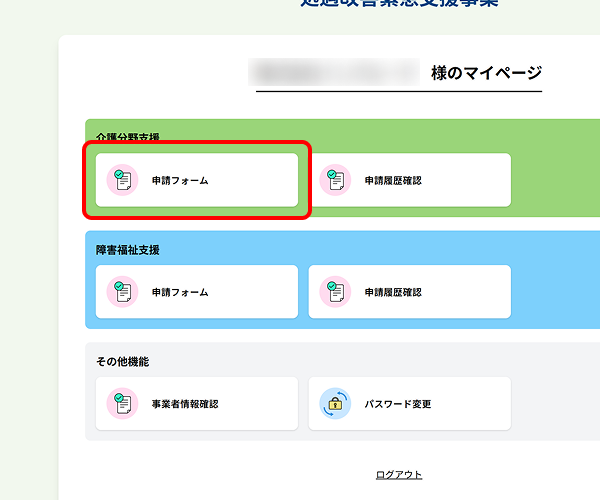The height and width of the screenshot is (500, 600).
Task: Open the 事業者情報確認 label text
Action: pos(185,405)
